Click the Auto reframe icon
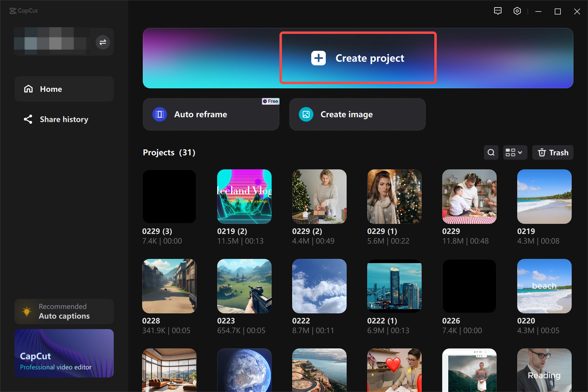588x392 pixels. click(x=160, y=114)
